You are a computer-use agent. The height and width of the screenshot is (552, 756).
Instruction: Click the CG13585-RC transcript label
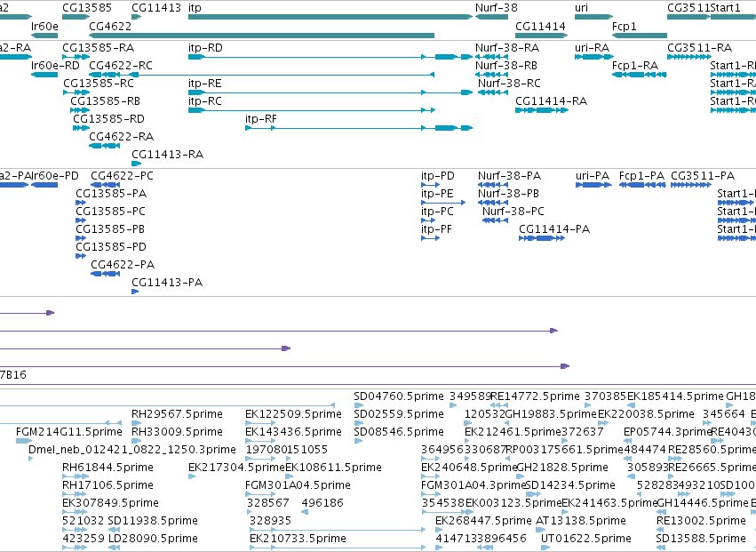point(99,83)
